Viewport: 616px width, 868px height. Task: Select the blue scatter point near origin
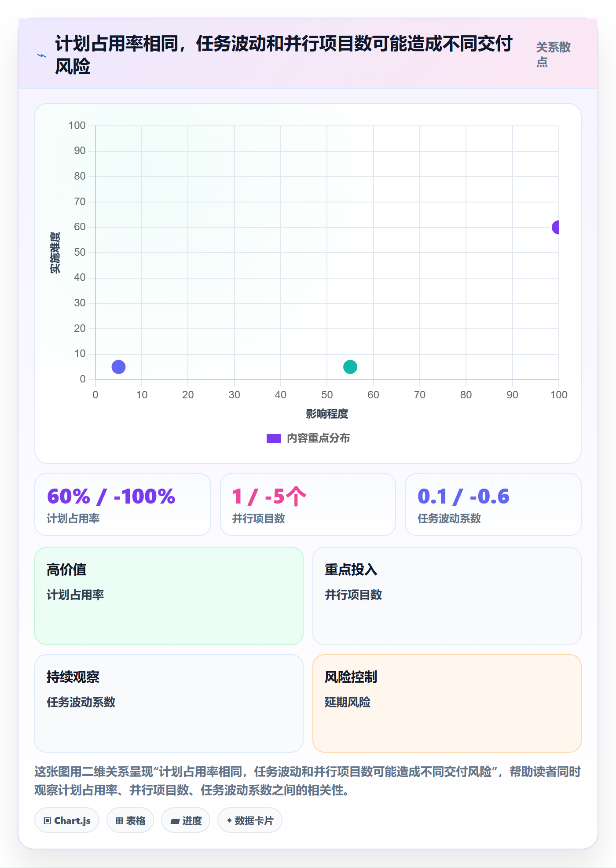(118, 367)
